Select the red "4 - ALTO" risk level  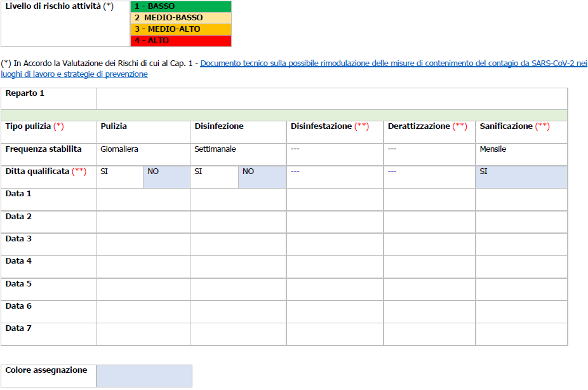[180, 41]
